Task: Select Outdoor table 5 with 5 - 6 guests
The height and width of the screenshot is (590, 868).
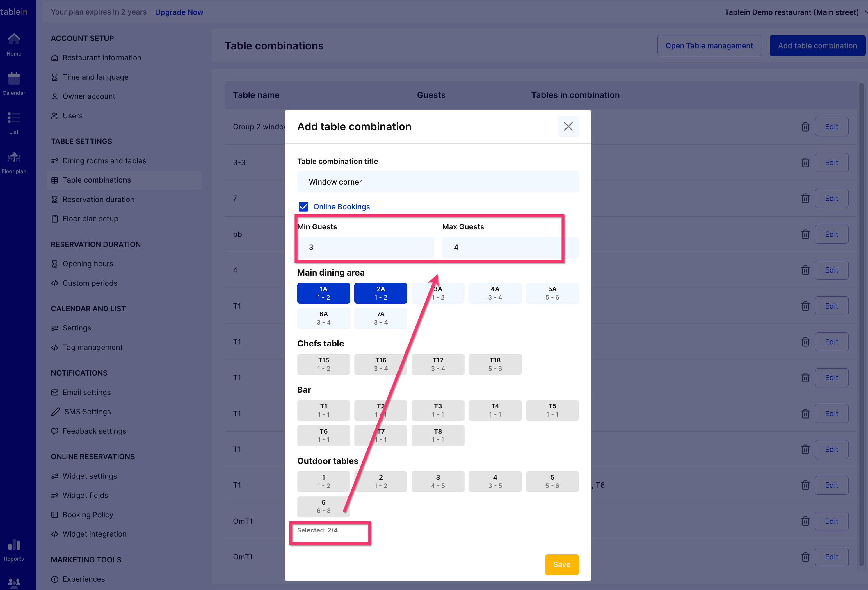Action: pyautogui.click(x=552, y=481)
